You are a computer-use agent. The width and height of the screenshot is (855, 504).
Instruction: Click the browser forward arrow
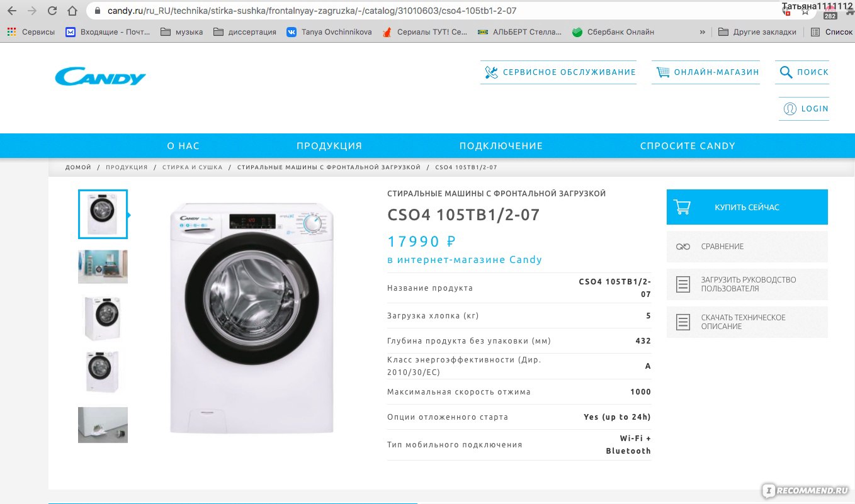tap(32, 11)
